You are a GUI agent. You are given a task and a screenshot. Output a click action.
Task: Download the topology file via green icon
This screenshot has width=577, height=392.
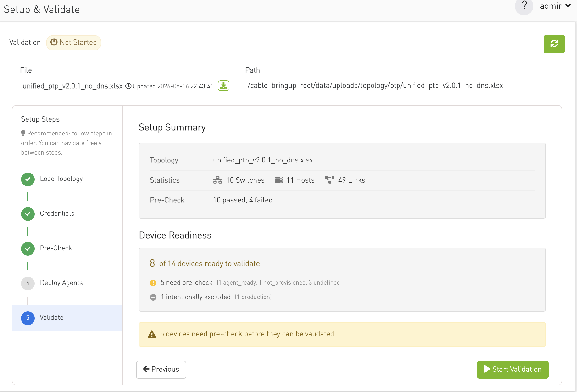(223, 86)
